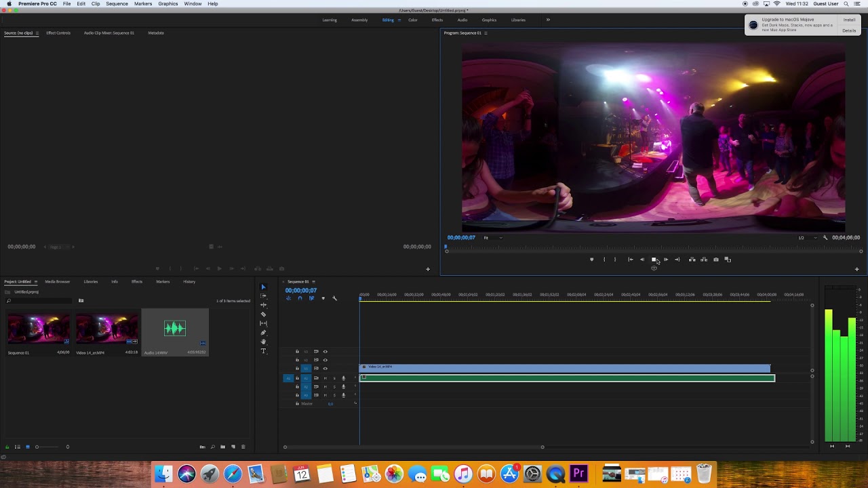Select the Ripple Edit tool
The width and height of the screenshot is (868, 488).
tap(263, 305)
